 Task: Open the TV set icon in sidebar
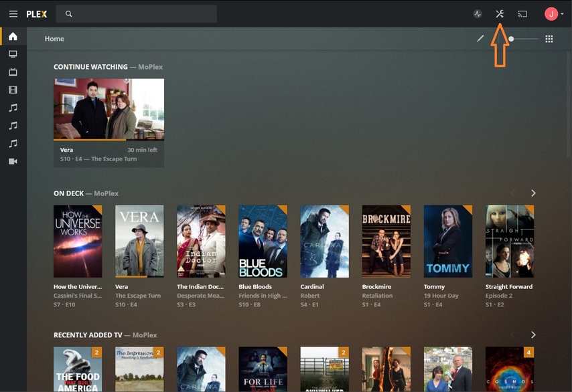[13, 72]
